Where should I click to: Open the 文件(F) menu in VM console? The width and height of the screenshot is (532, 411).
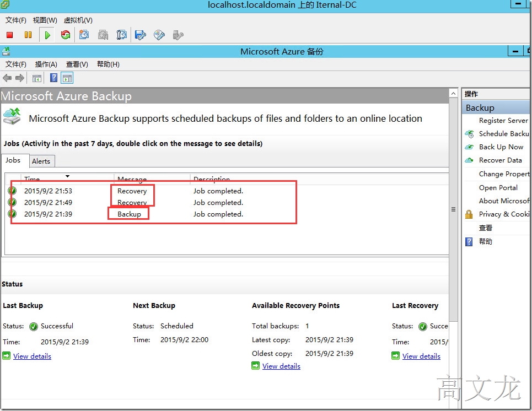15,20
